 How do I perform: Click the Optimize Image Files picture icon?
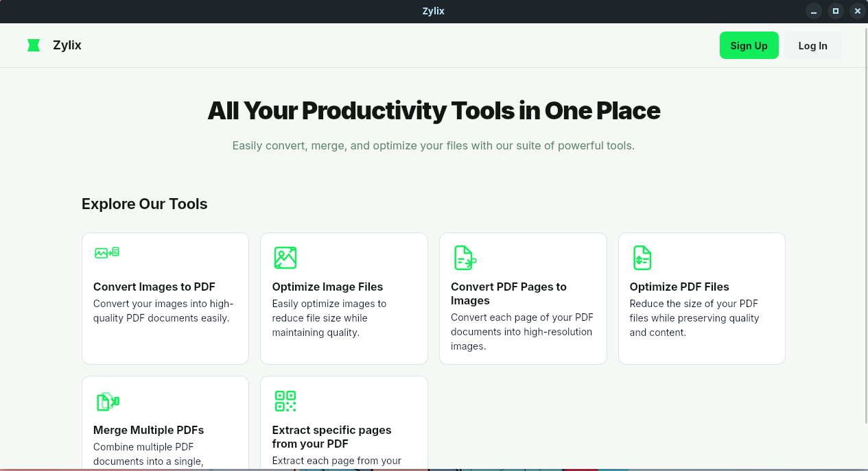coord(285,258)
